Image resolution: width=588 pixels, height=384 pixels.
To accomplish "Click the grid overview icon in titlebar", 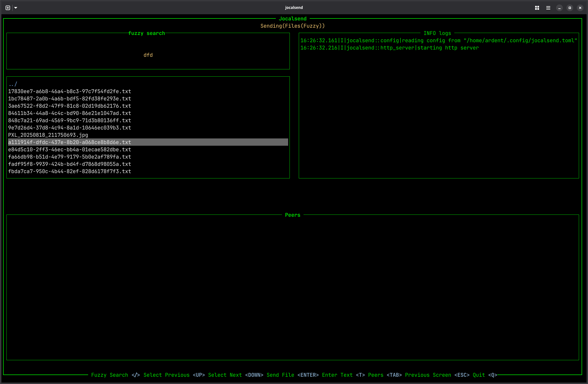I will coord(537,8).
